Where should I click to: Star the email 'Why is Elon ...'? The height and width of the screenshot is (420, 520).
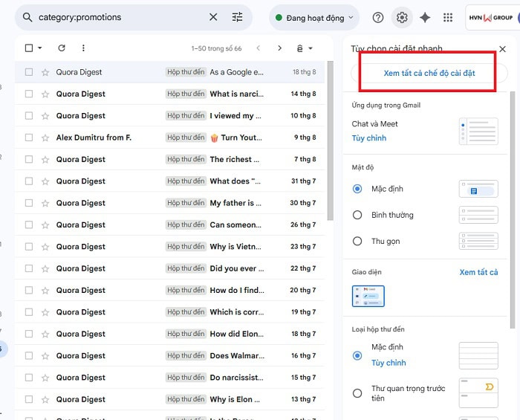pyautogui.click(x=45, y=399)
